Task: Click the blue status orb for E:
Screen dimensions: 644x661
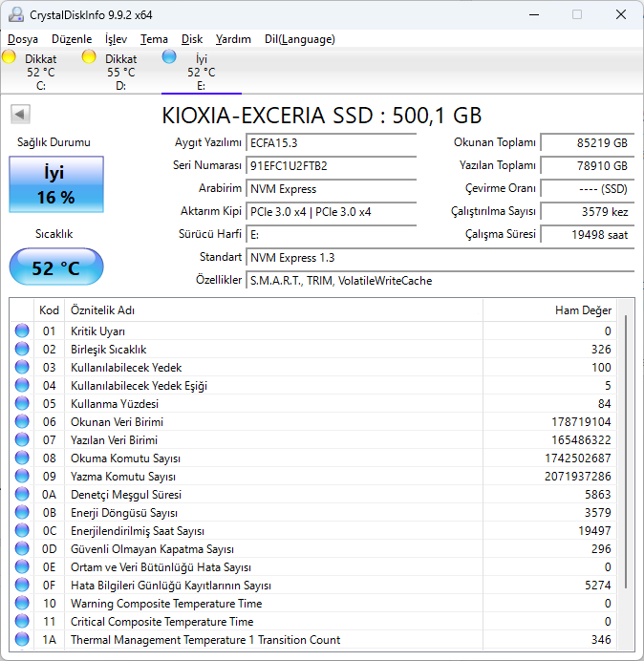Action: click(169, 56)
